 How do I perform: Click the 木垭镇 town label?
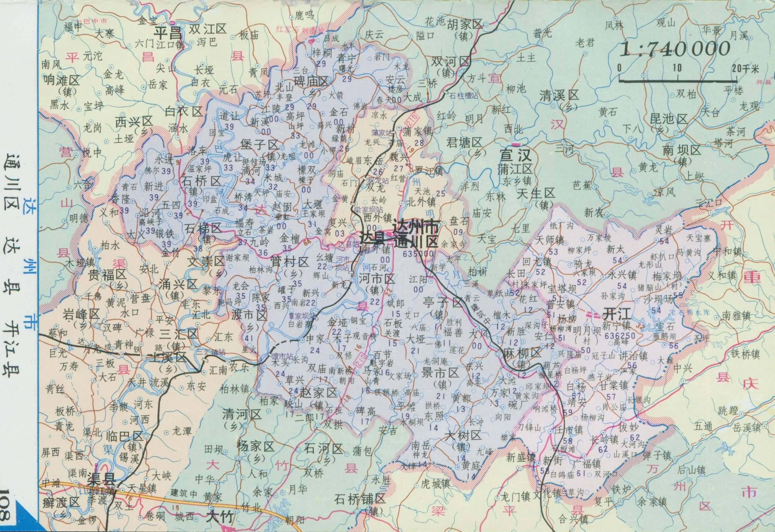[x=80, y=262]
